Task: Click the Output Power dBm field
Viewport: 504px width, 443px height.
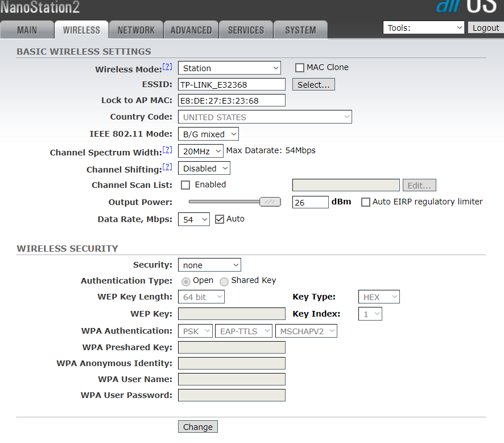Action: tap(310, 202)
